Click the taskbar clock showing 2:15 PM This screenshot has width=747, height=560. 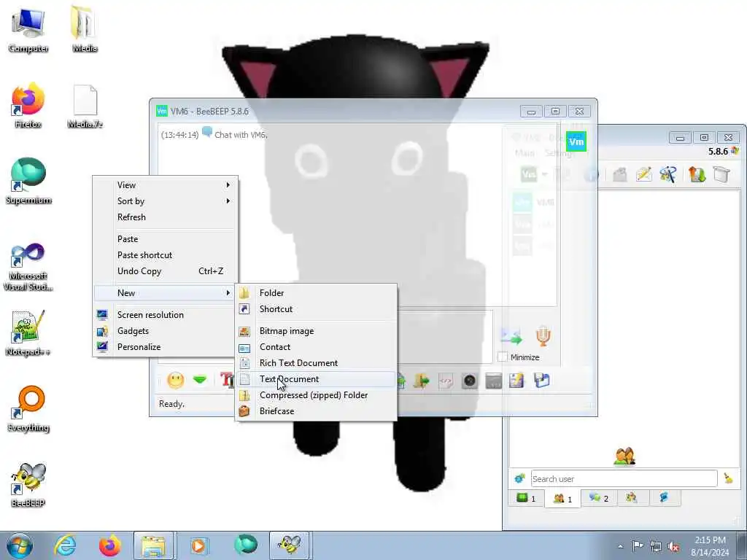[710, 546]
